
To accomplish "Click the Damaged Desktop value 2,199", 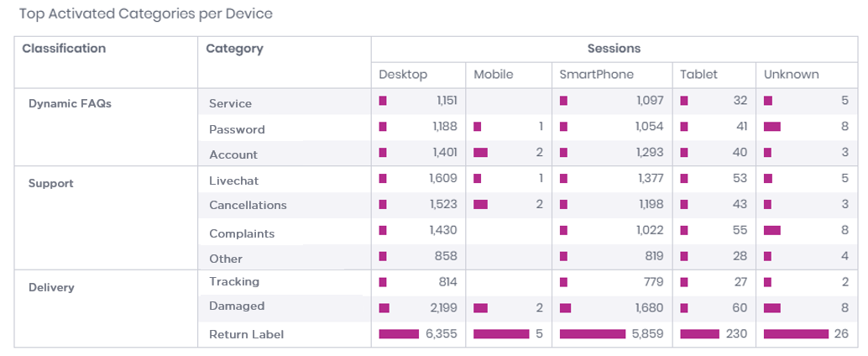I will pyautogui.click(x=442, y=308).
